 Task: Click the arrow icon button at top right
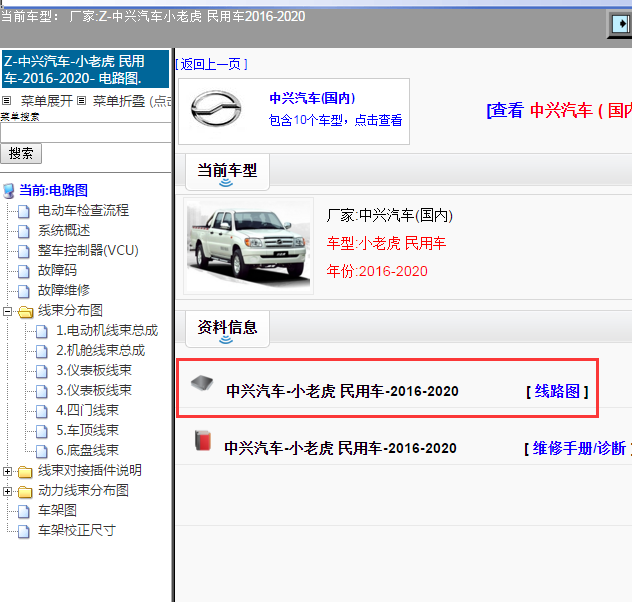[x=621, y=24]
